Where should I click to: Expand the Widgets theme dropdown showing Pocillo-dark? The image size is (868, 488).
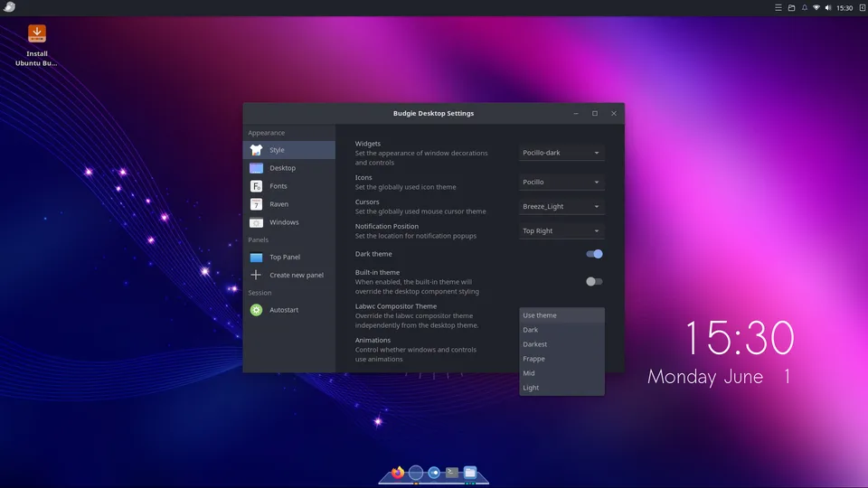pos(561,153)
